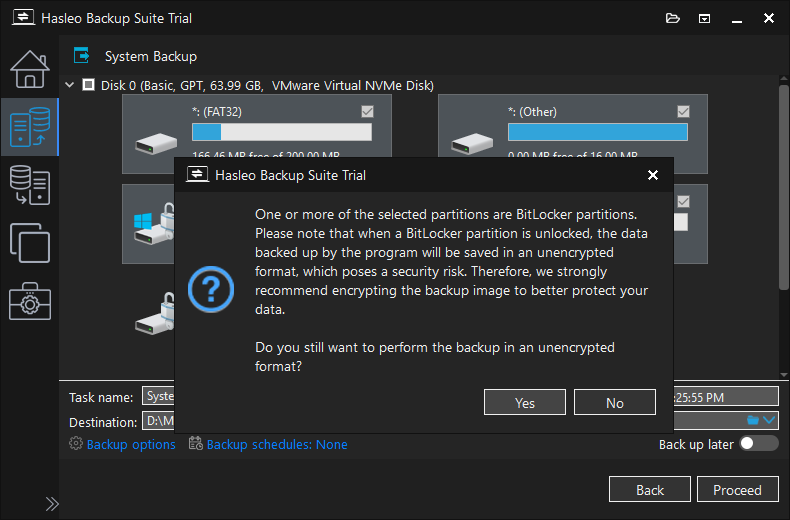
Task: Confirm unencrypted backup with Yes
Action: pos(524,402)
